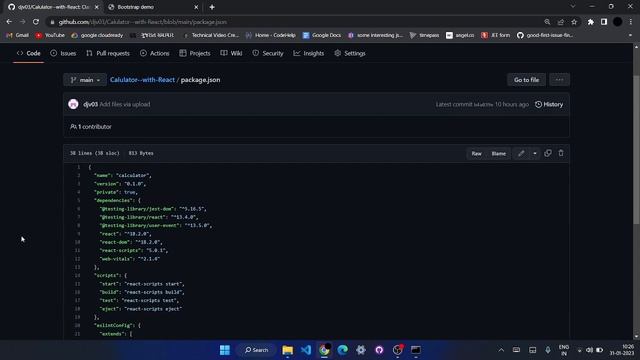
Task: Open the Insights tab
Action: 309,53
